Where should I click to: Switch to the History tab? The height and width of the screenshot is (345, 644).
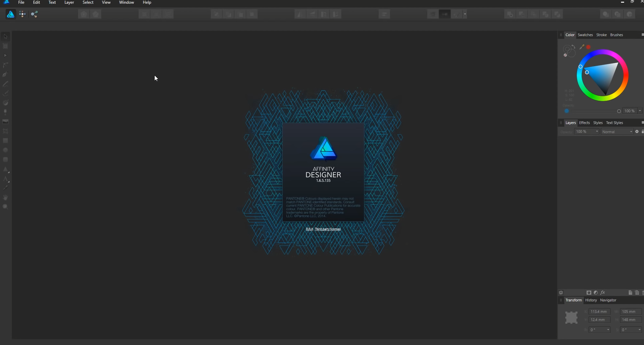[x=591, y=300]
